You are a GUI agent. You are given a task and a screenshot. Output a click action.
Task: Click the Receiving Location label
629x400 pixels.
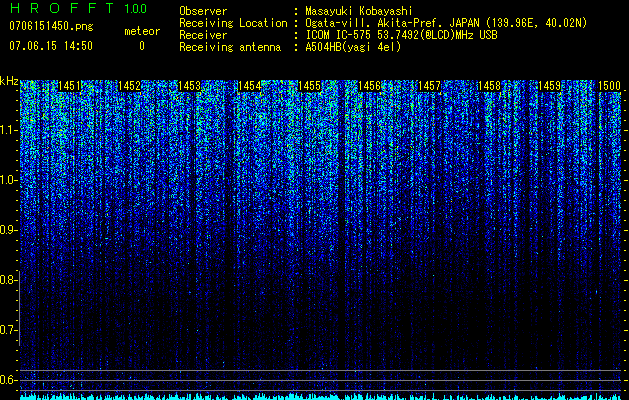click(x=233, y=23)
